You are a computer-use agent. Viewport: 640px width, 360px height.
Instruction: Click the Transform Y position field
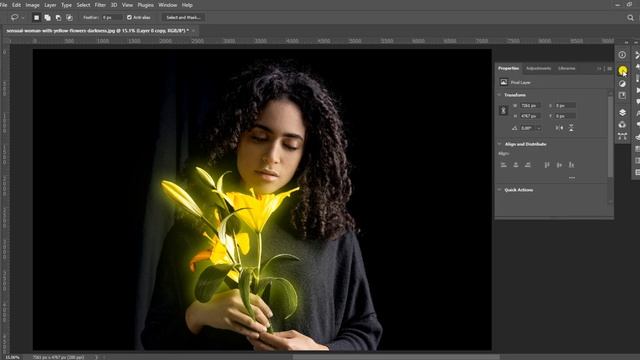click(565, 116)
